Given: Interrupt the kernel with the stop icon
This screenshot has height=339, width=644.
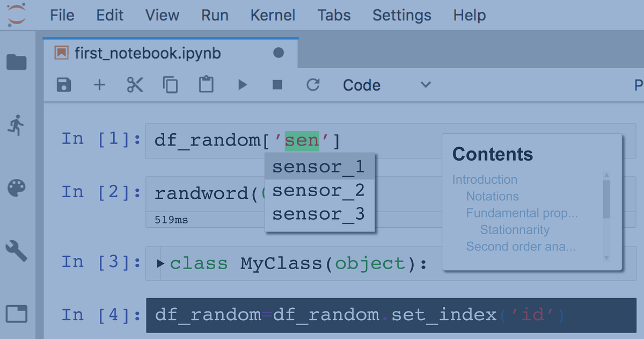Looking at the screenshot, I should [277, 85].
